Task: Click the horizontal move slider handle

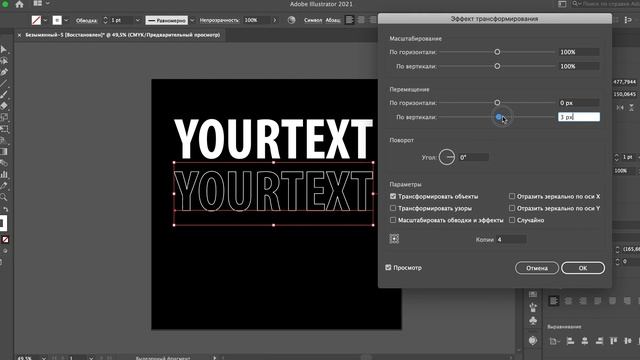Action: click(497, 103)
